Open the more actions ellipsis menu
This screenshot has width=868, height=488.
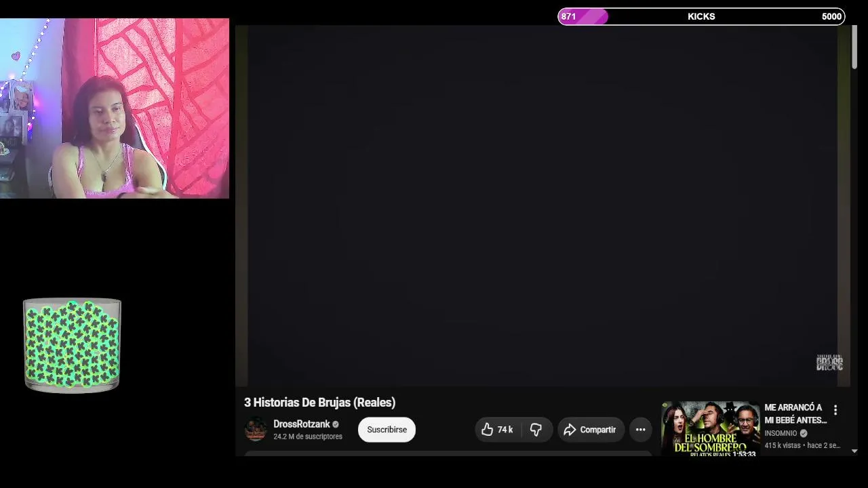(640, 430)
